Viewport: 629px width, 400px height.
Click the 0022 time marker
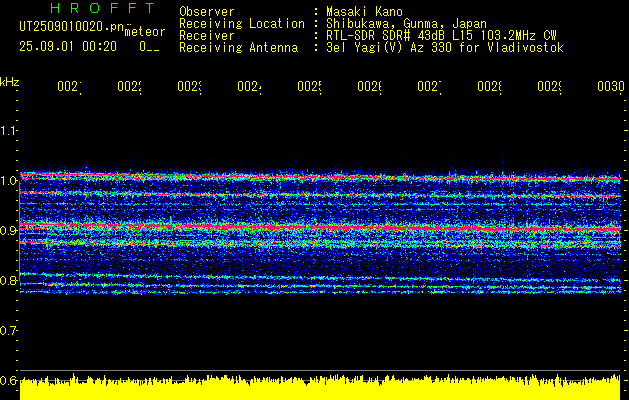coord(130,86)
